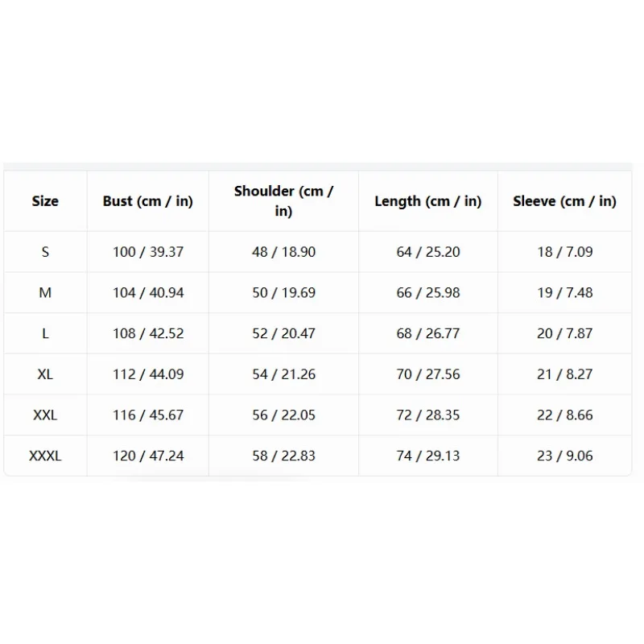
Task: Select the Bust (cm / in) header
Action: click(148, 201)
